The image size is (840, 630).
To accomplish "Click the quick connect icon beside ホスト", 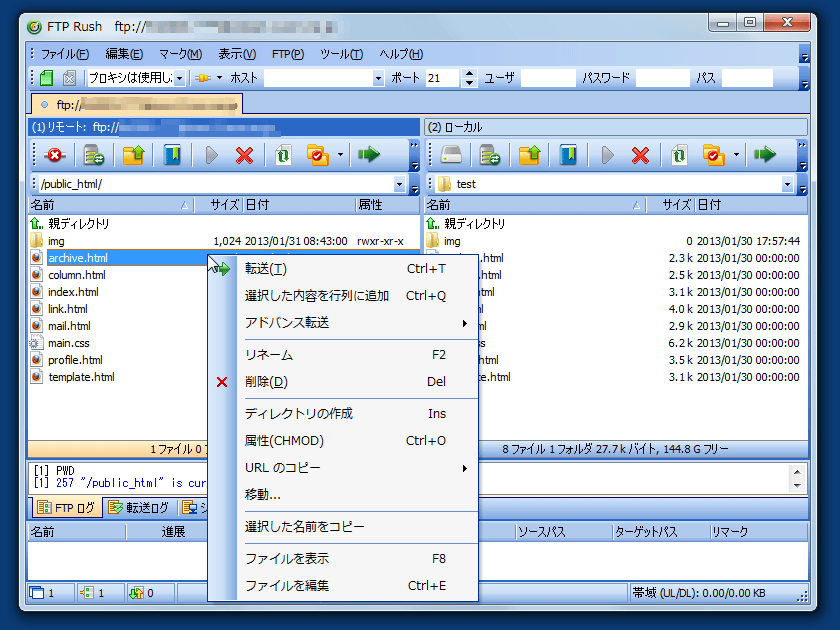I will point(203,78).
